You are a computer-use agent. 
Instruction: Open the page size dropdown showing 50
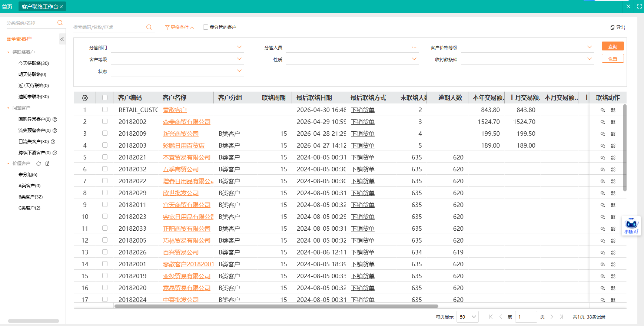[468, 317]
